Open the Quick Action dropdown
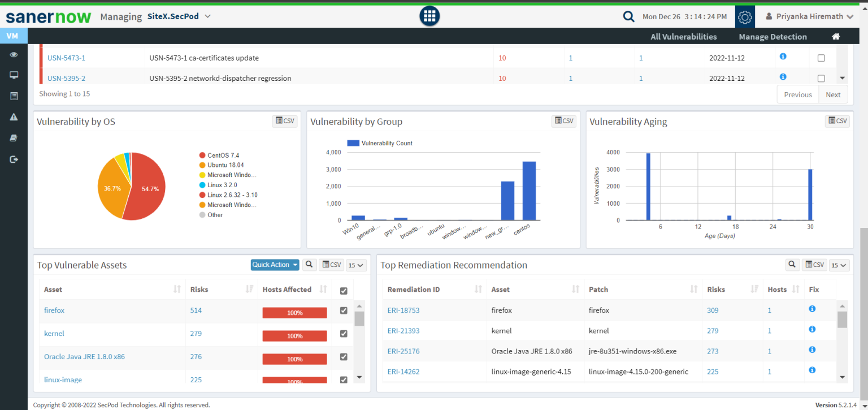The width and height of the screenshot is (868, 410). (275, 264)
